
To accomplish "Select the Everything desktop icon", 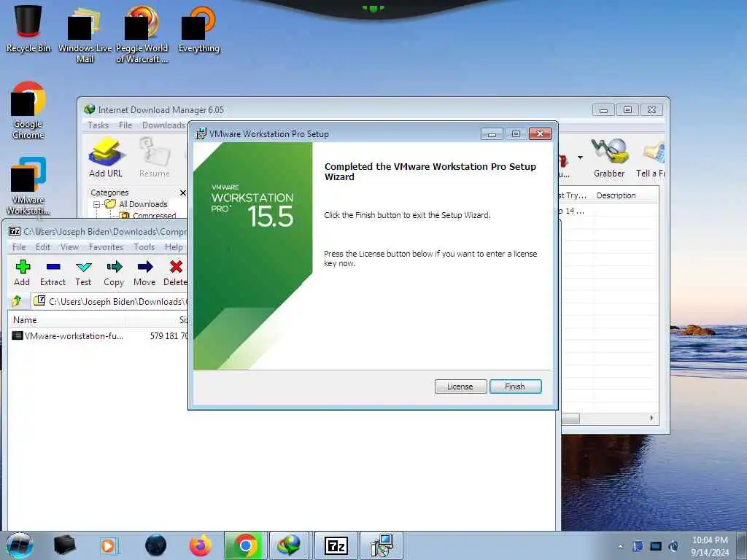I will click(x=199, y=29).
